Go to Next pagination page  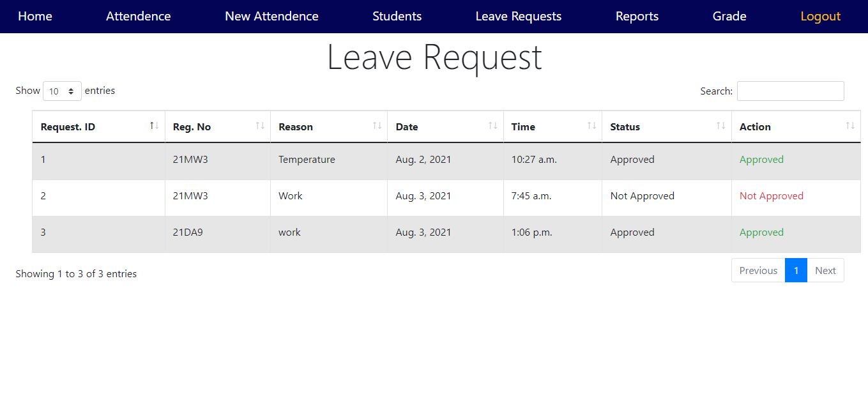825,270
